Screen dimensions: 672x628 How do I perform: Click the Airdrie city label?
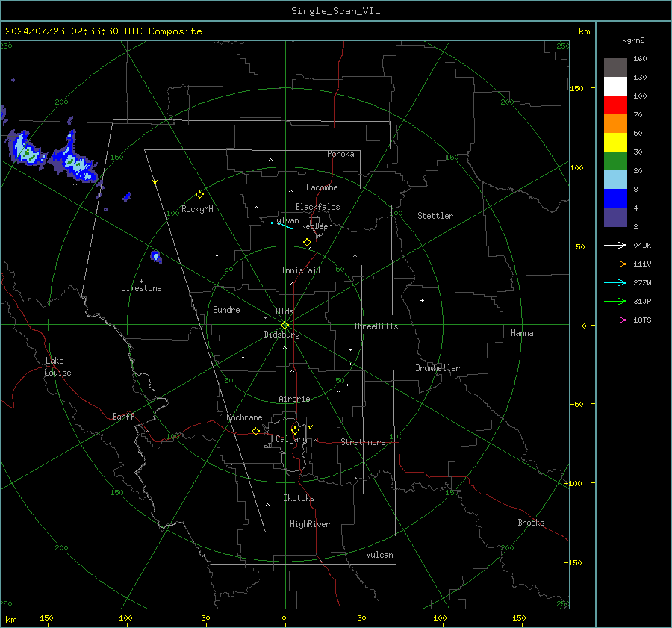point(294,399)
